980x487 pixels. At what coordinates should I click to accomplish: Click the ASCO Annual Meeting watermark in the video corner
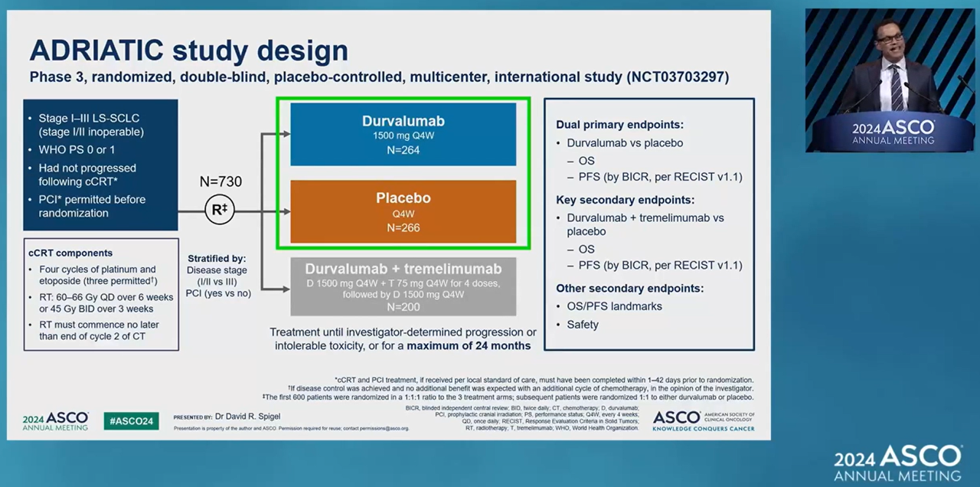point(897,462)
